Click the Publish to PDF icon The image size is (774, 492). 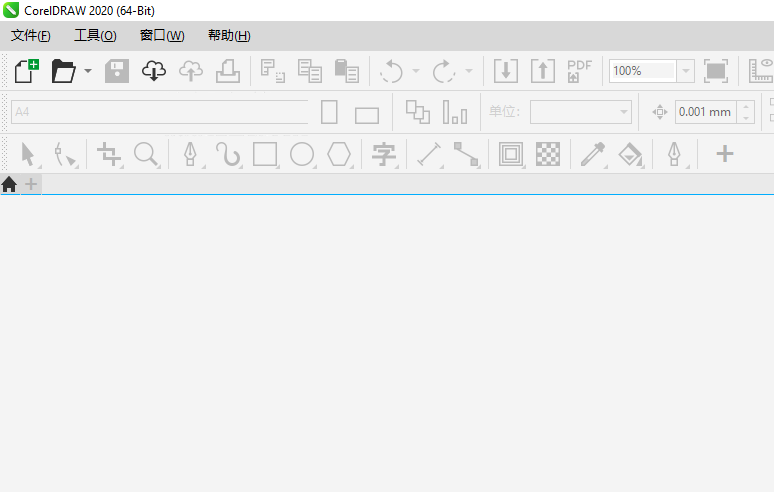(580, 71)
